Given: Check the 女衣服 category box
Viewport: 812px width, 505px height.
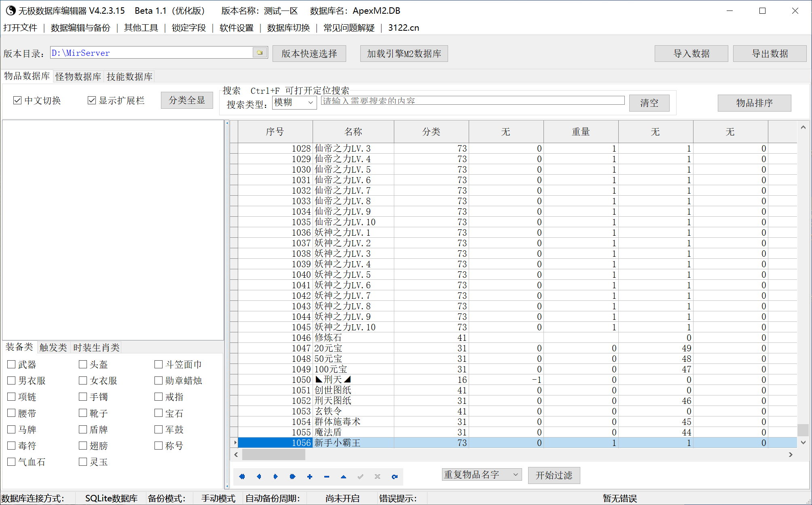Looking at the screenshot, I should tap(83, 380).
